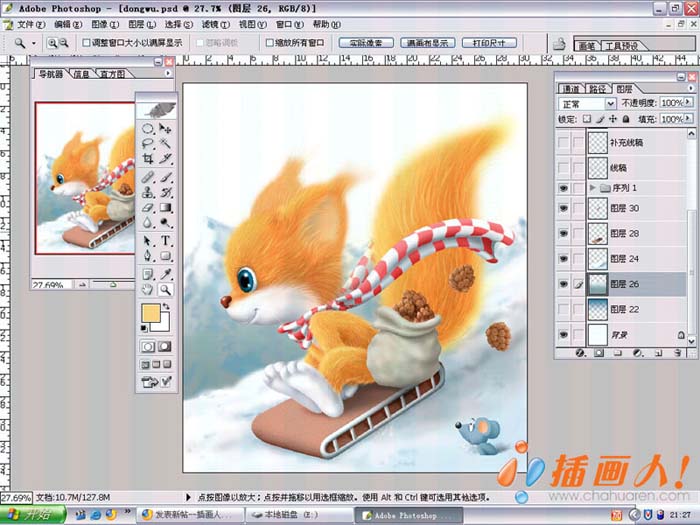Image resolution: width=700 pixels, height=525 pixels.
Task: Open the Windows 开始 Start button
Action: (x=33, y=515)
